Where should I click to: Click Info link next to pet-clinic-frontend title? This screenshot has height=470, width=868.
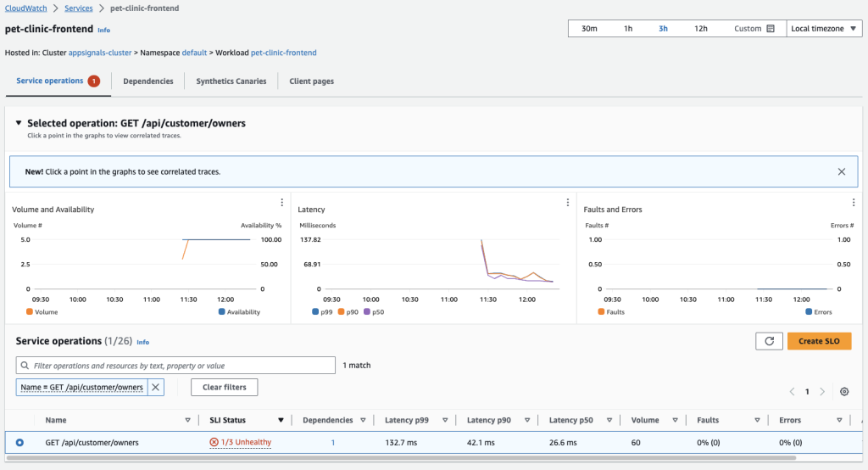pyautogui.click(x=103, y=30)
